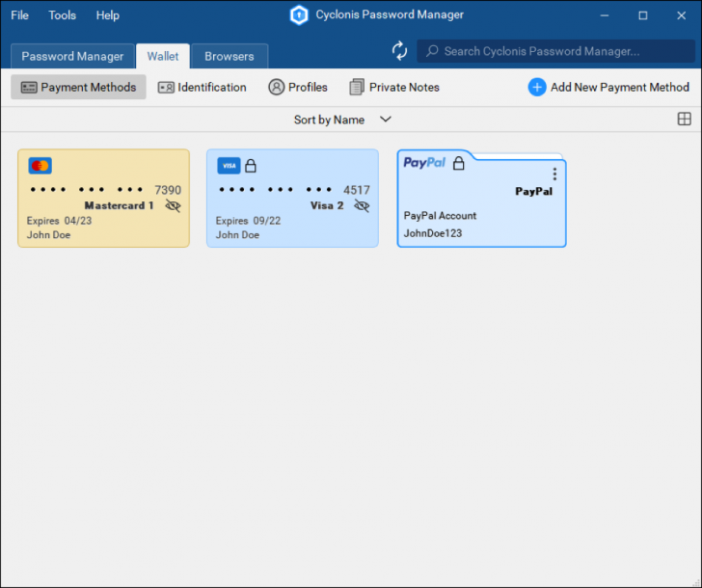Image resolution: width=702 pixels, height=588 pixels.
Task: Reveal the Visa 2 card number
Action: pos(362,206)
